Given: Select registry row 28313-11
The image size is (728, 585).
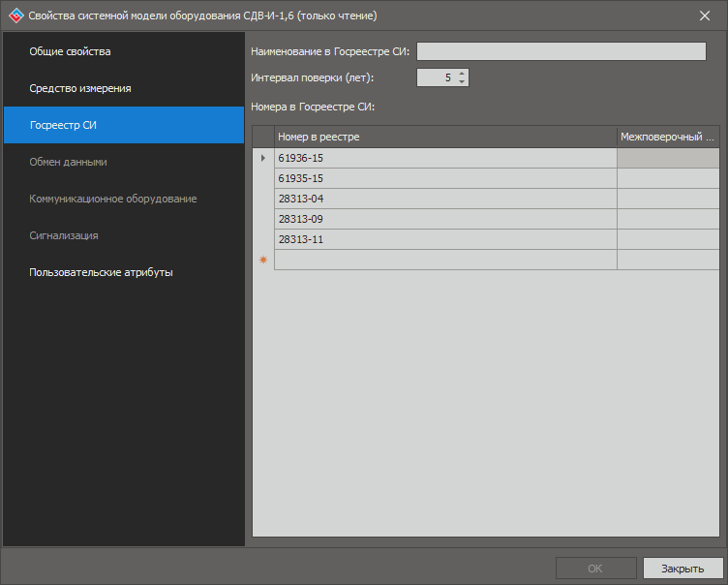Looking at the screenshot, I should (x=445, y=240).
